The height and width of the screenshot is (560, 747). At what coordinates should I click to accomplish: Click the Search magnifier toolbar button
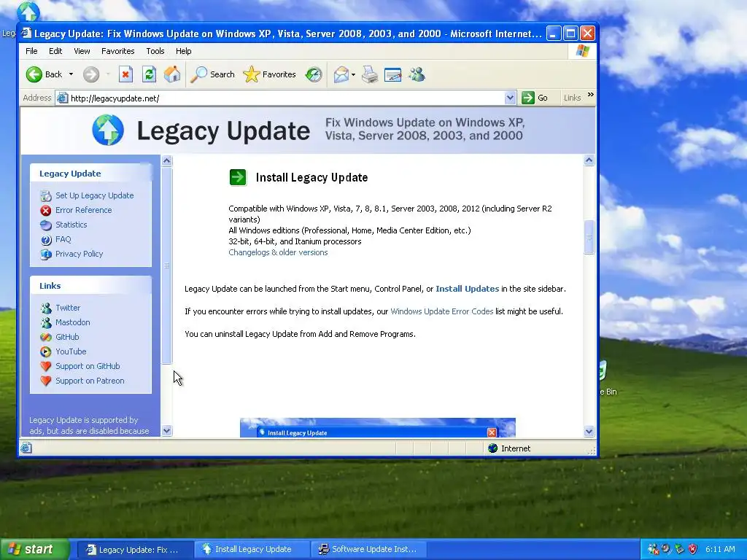[x=212, y=74]
